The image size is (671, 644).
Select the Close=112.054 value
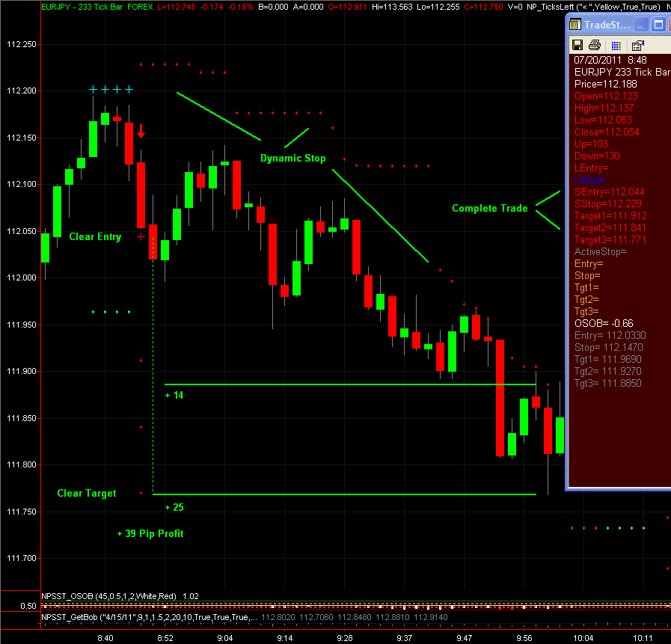607,132
